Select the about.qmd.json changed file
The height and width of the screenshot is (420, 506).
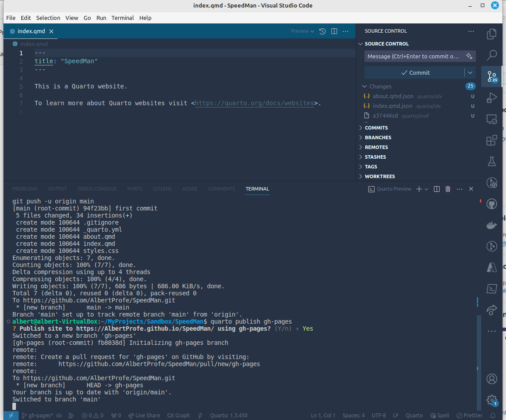418,96
